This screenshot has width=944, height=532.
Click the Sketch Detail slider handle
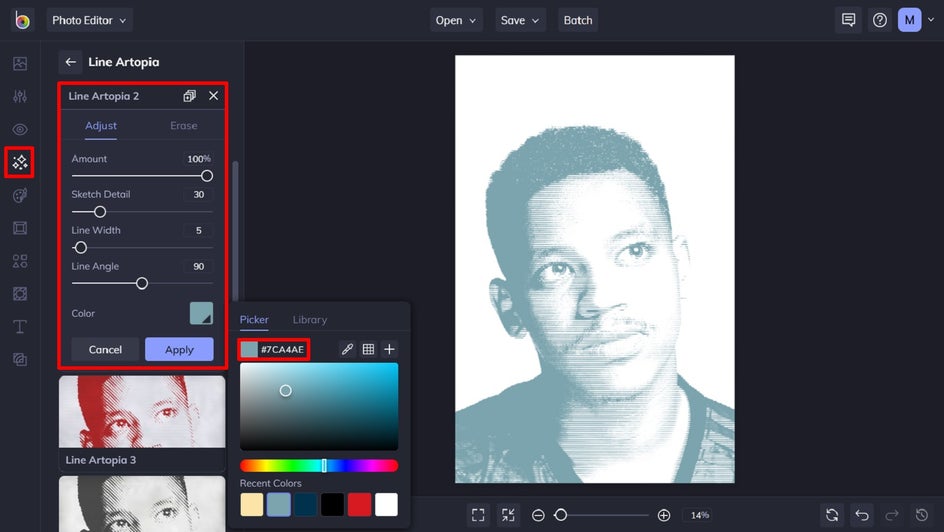pyautogui.click(x=100, y=212)
